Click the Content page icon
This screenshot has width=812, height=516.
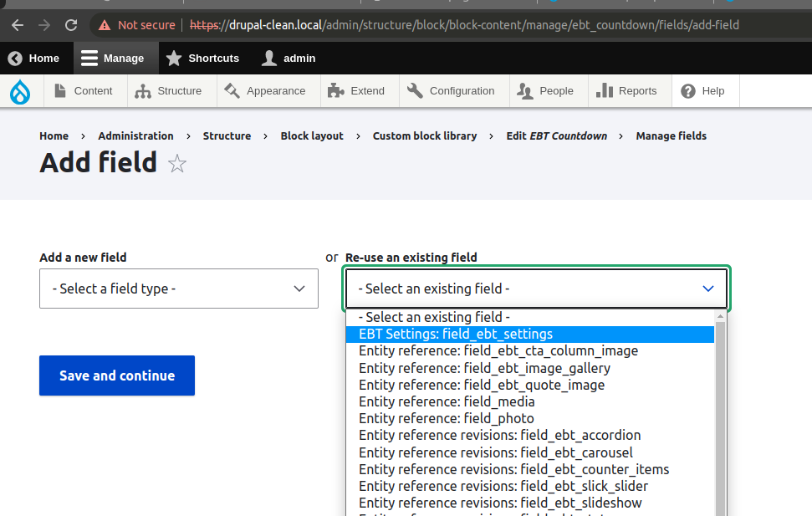pyautogui.click(x=60, y=90)
